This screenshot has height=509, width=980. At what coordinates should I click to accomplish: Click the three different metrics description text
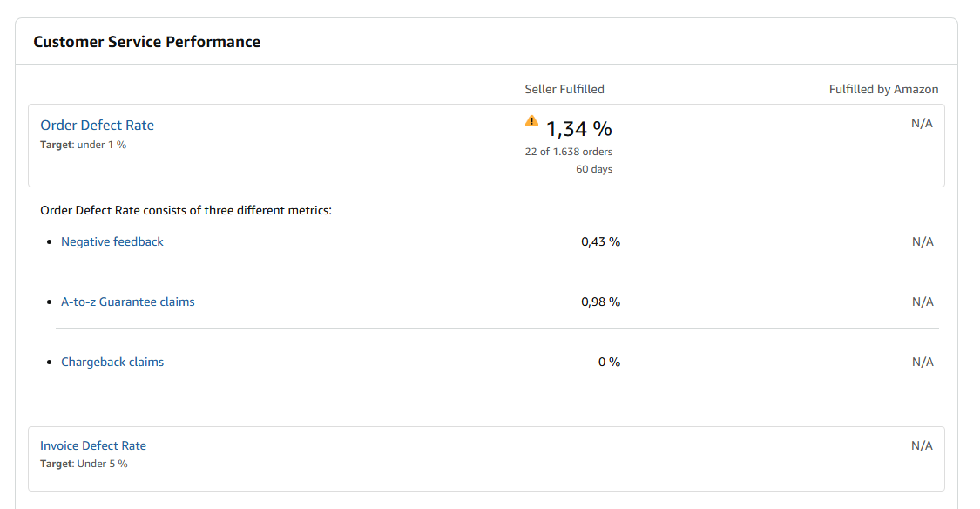(186, 210)
